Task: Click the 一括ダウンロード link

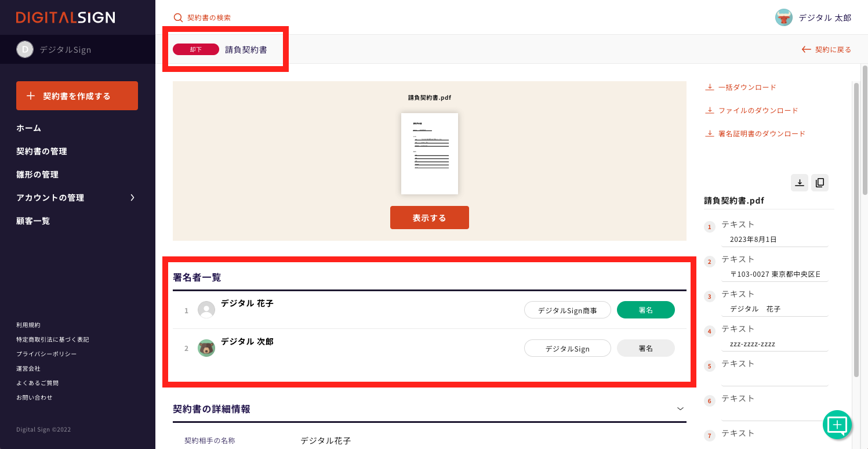Action: (746, 88)
